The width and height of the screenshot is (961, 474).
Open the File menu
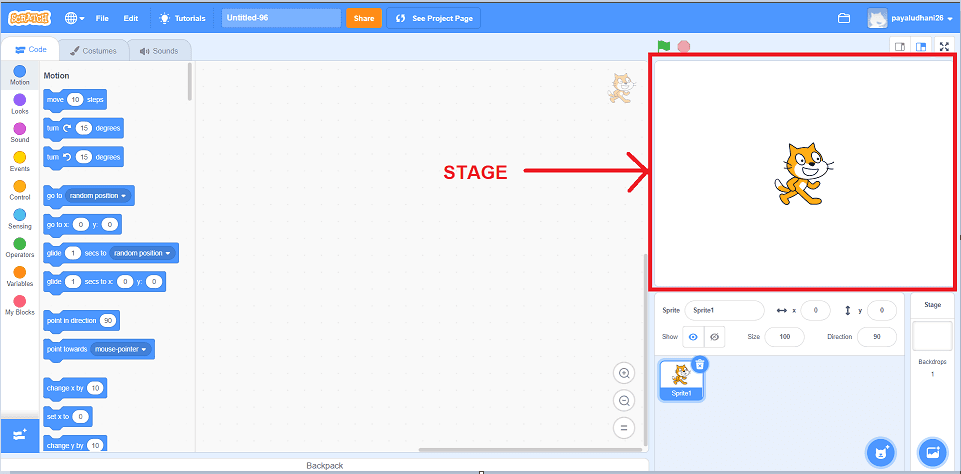click(102, 18)
